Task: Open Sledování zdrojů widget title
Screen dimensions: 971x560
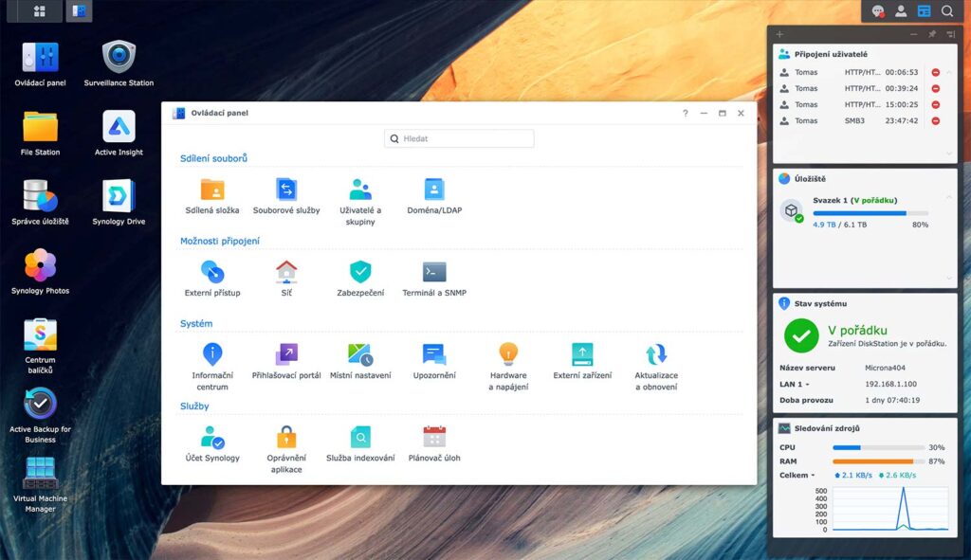Action: [x=827, y=428]
